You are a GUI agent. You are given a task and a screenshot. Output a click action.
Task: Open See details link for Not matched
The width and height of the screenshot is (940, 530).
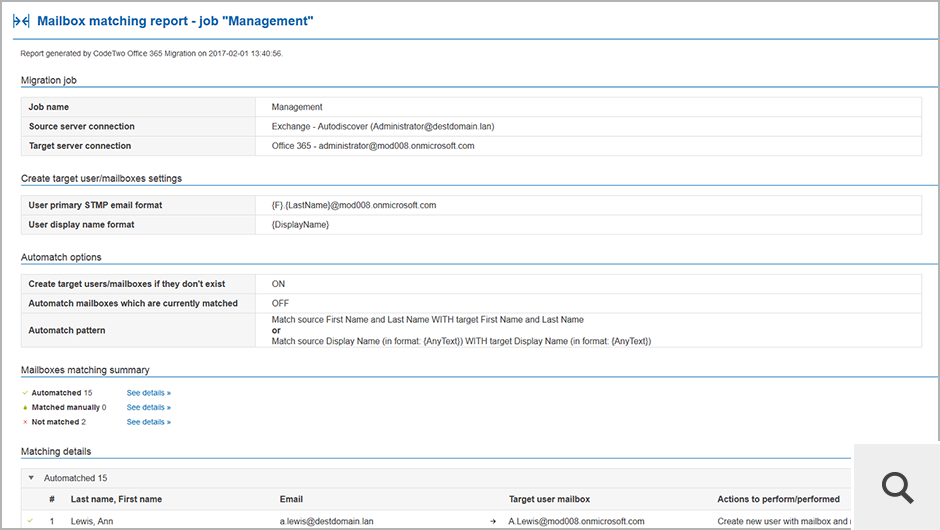[149, 422]
